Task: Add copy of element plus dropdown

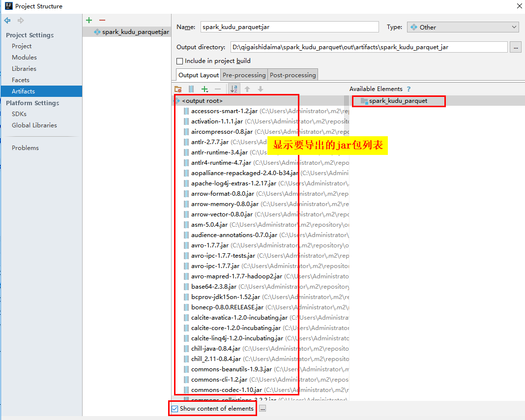Action: 204,89
